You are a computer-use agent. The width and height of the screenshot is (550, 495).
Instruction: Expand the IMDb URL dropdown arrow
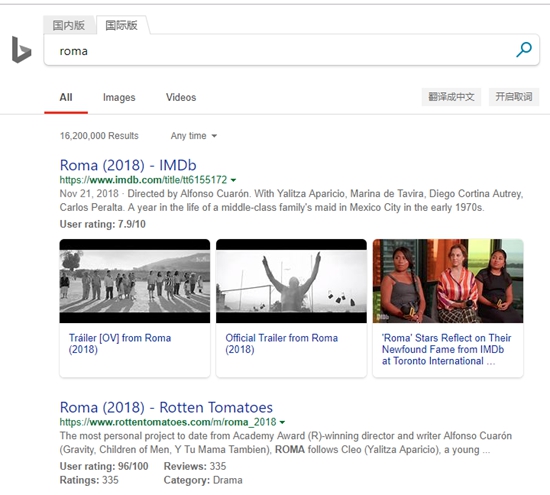234,180
